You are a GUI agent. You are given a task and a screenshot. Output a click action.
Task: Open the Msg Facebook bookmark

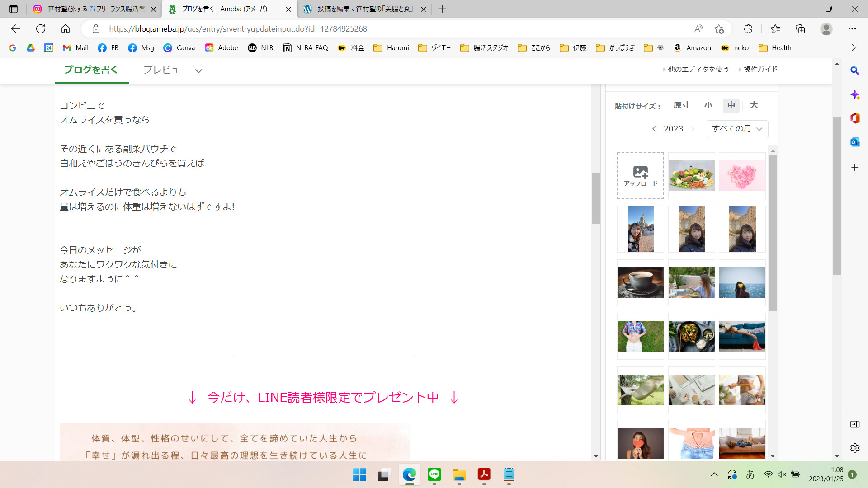click(x=141, y=48)
